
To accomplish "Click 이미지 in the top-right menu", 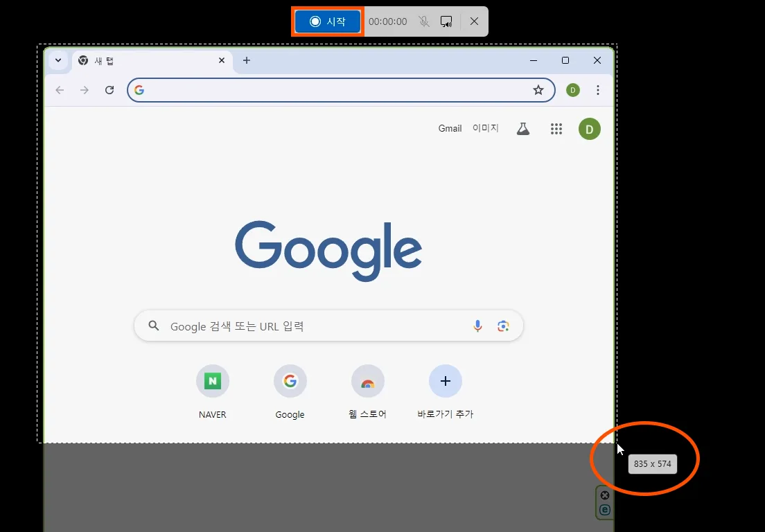I will coord(485,128).
